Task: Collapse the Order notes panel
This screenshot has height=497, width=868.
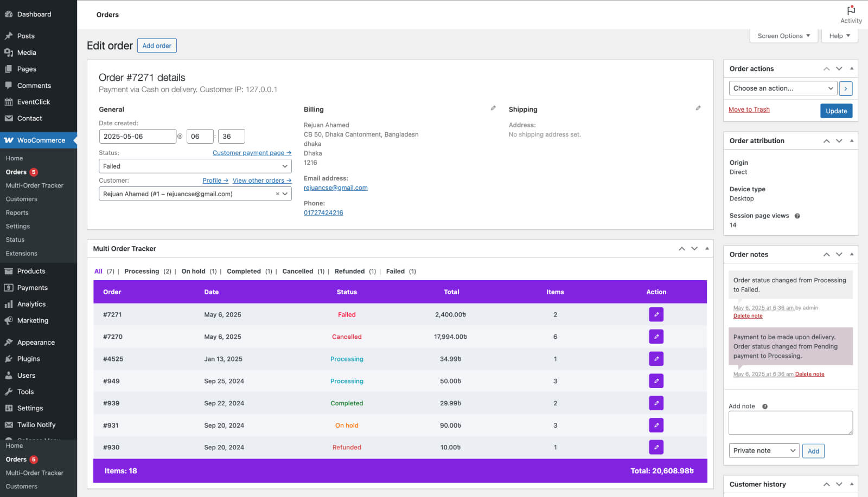Action: click(x=852, y=254)
